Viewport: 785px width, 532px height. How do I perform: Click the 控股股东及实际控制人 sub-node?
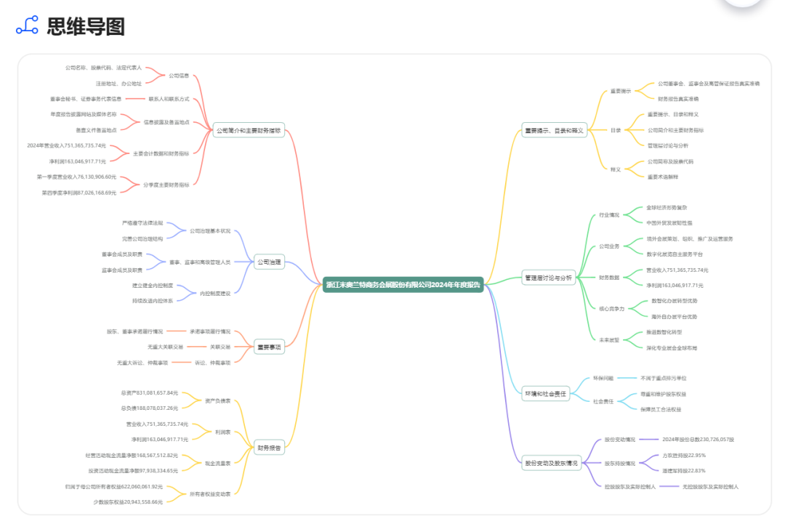[629, 486]
